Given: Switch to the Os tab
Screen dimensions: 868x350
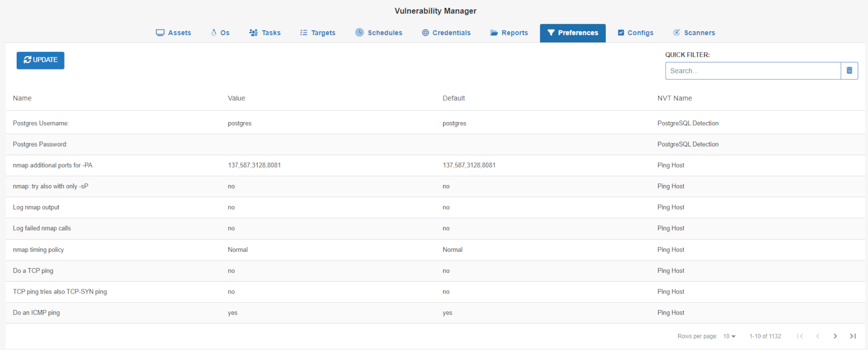Looking at the screenshot, I should pos(220,33).
